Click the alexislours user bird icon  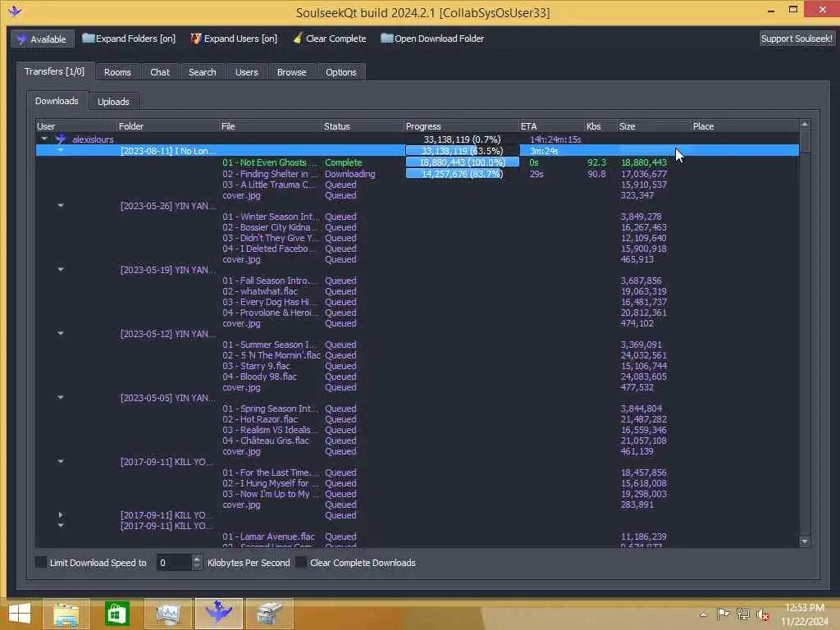61,139
